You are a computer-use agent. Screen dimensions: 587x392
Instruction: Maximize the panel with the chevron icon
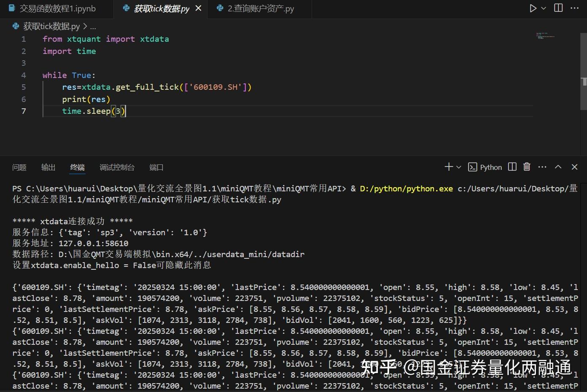pos(558,167)
